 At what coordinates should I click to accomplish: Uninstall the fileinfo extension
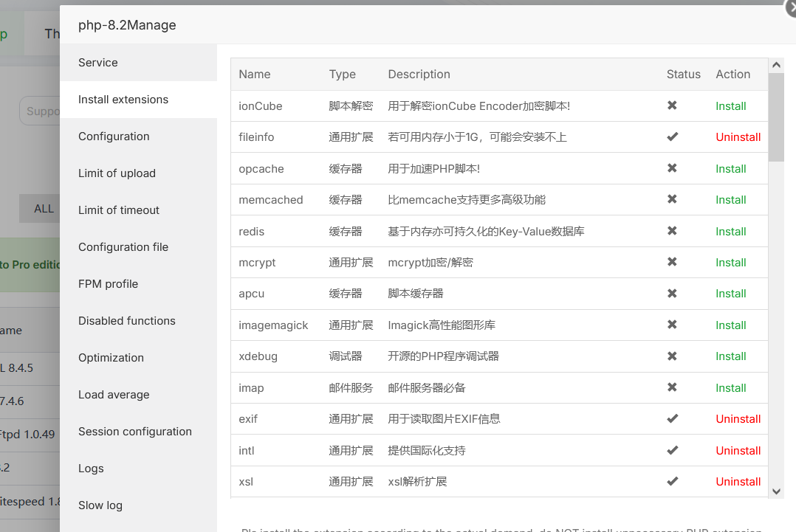738,137
